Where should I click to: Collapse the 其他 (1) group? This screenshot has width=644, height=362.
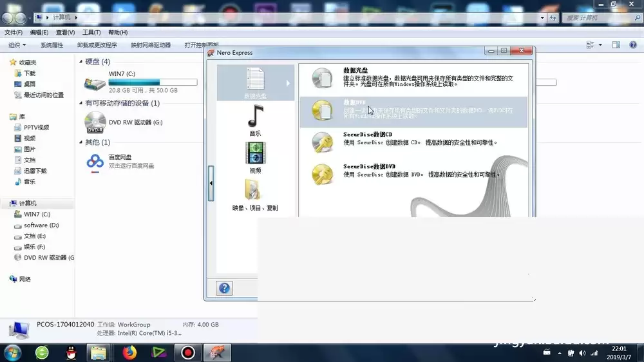[80, 142]
